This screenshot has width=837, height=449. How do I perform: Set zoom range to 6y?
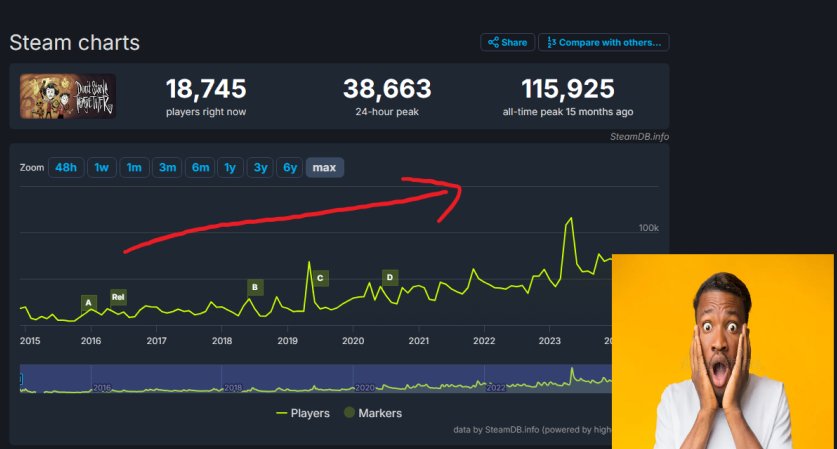tap(289, 167)
